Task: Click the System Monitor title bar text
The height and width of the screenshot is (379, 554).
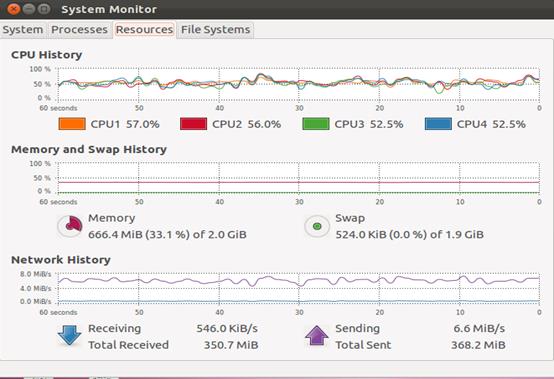Action: click(x=109, y=9)
